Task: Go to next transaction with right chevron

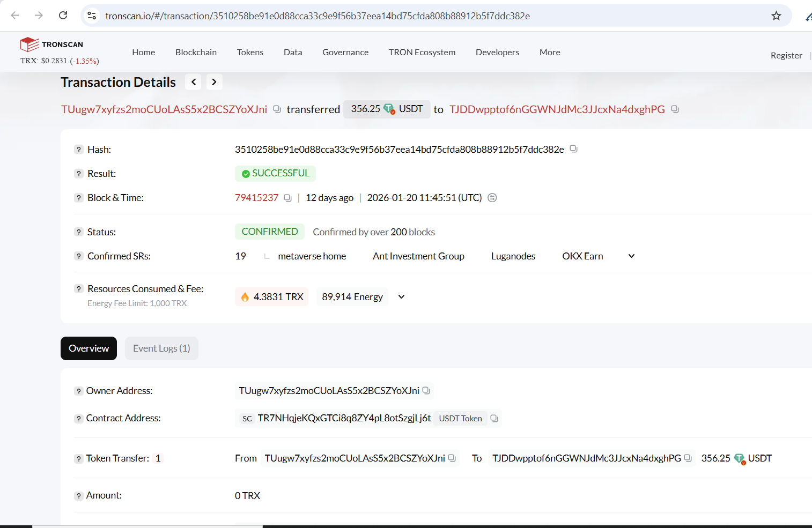Action: click(x=214, y=82)
